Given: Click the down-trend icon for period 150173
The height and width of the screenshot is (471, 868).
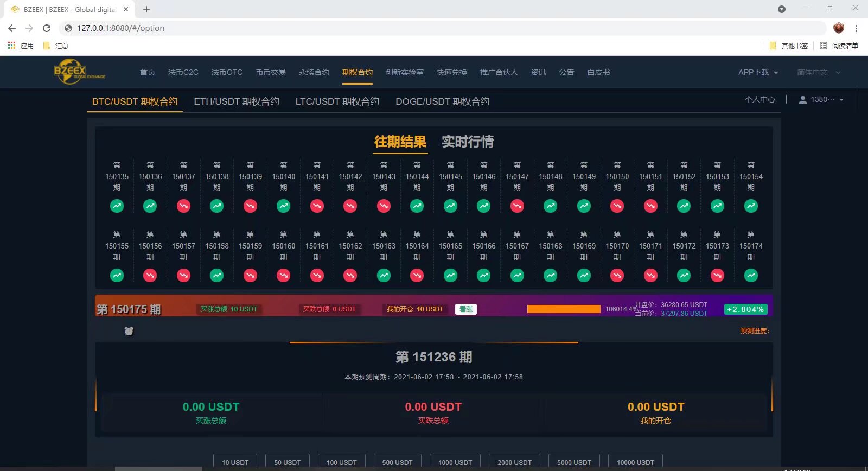Looking at the screenshot, I should [x=717, y=276].
